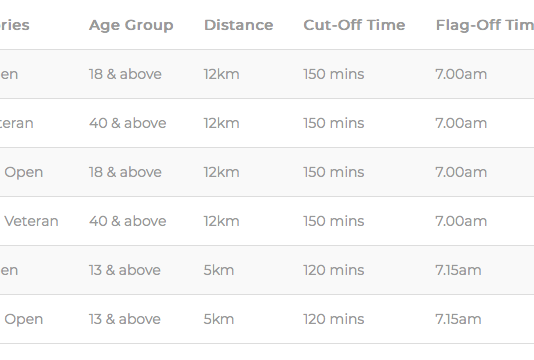Select the fourth row's 150 mins cell
The width and height of the screenshot is (534, 360).
(334, 221)
